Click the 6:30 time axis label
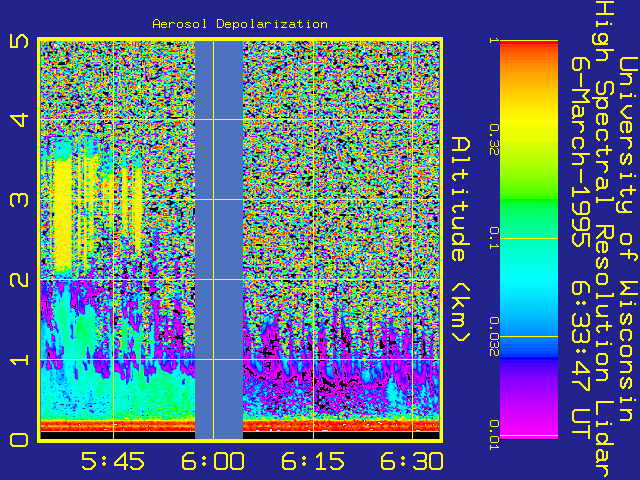 (x=412, y=461)
